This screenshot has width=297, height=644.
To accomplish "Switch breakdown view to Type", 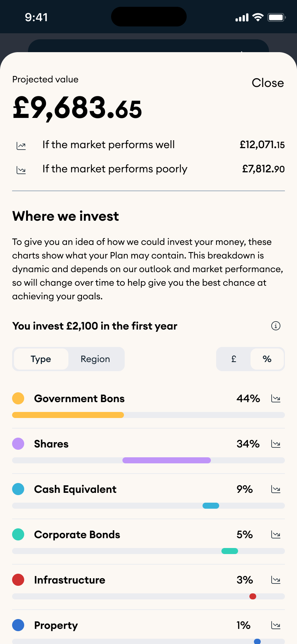I will [x=41, y=359].
